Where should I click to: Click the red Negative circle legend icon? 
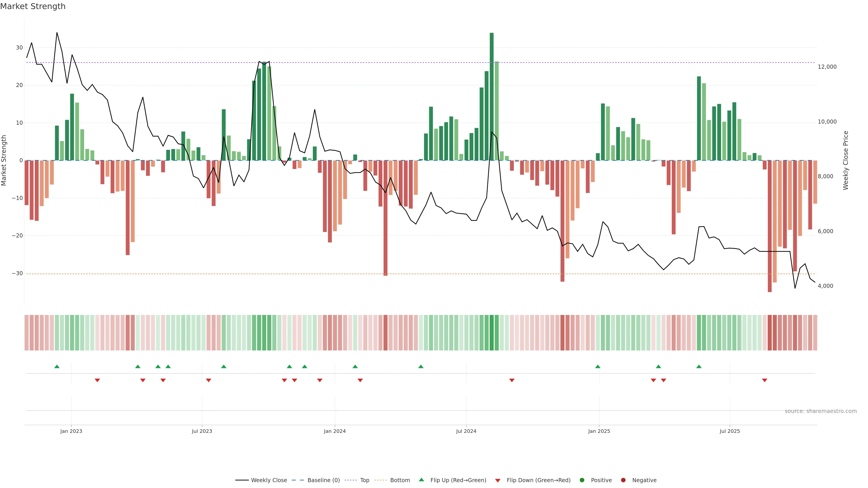623,480
